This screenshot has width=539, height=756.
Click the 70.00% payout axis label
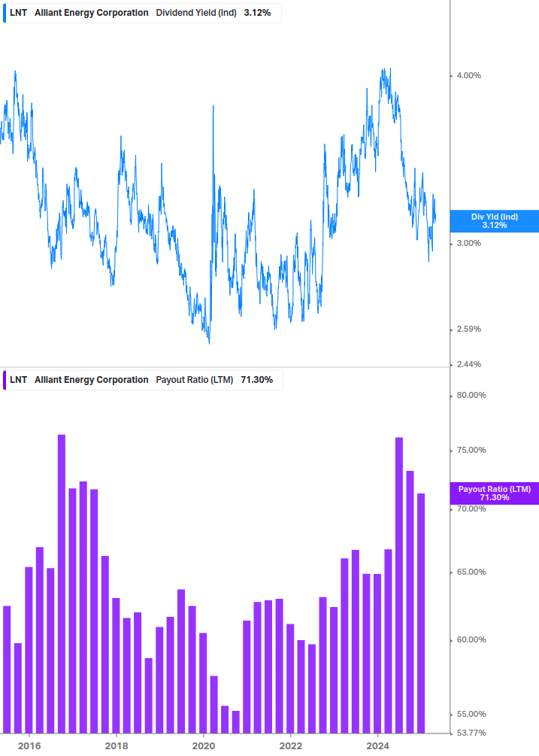pyautogui.click(x=471, y=509)
